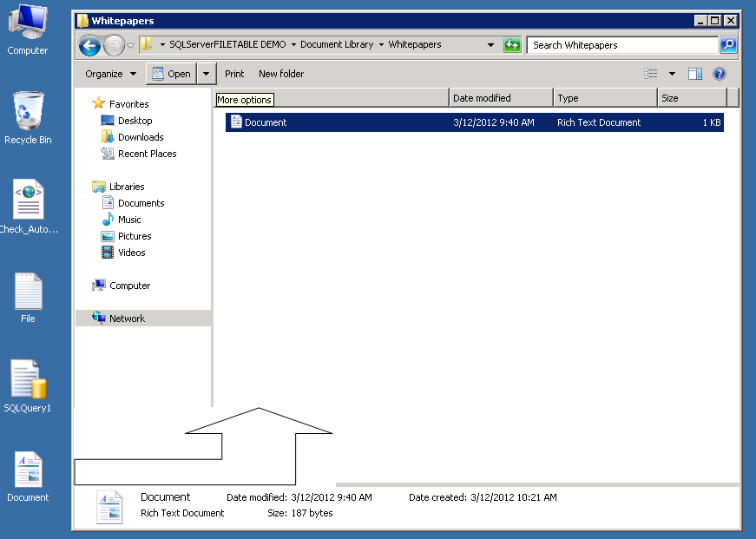Click the Refresh button beside address bar
Viewport: 756px width, 539px height.
pyautogui.click(x=512, y=45)
